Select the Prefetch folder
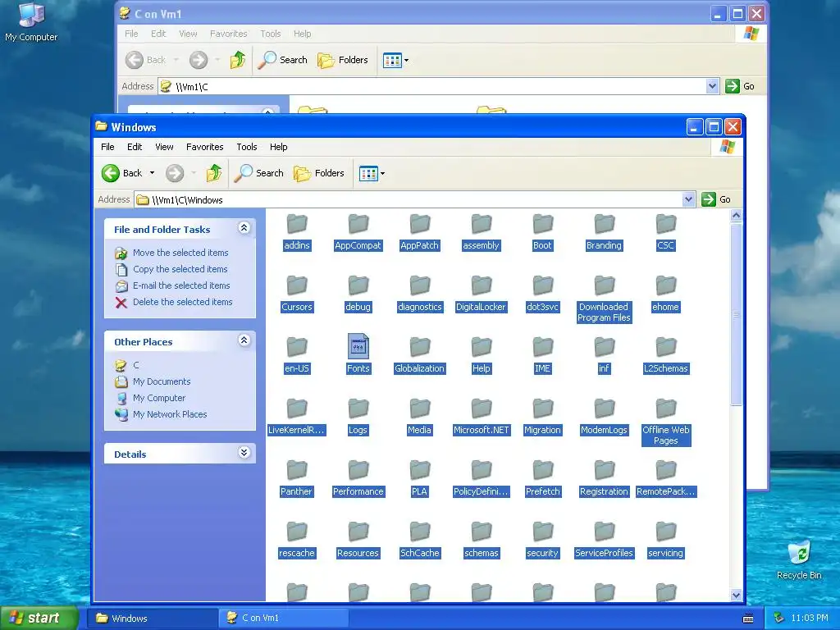 click(543, 479)
